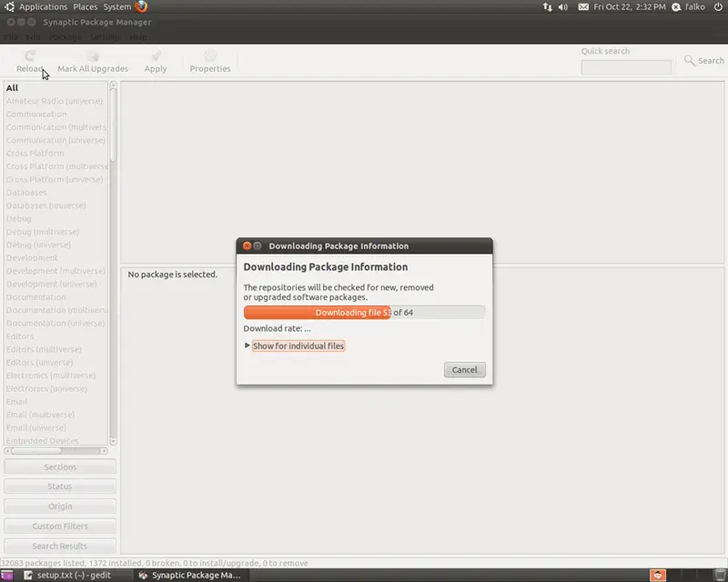Click the 'Download rate: ...' label
This screenshot has width=728, height=582.
click(x=278, y=328)
